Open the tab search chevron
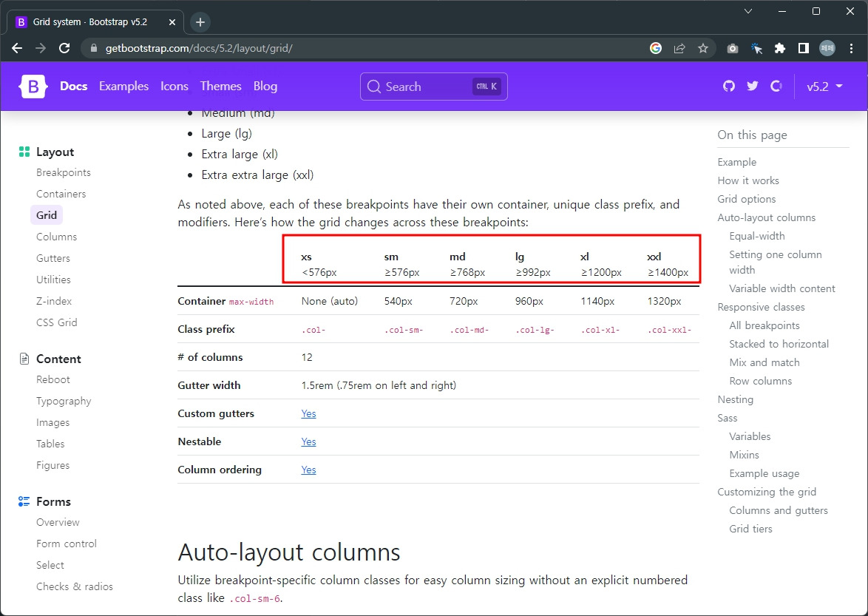The height and width of the screenshot is (616, 868). pos(748,11)
